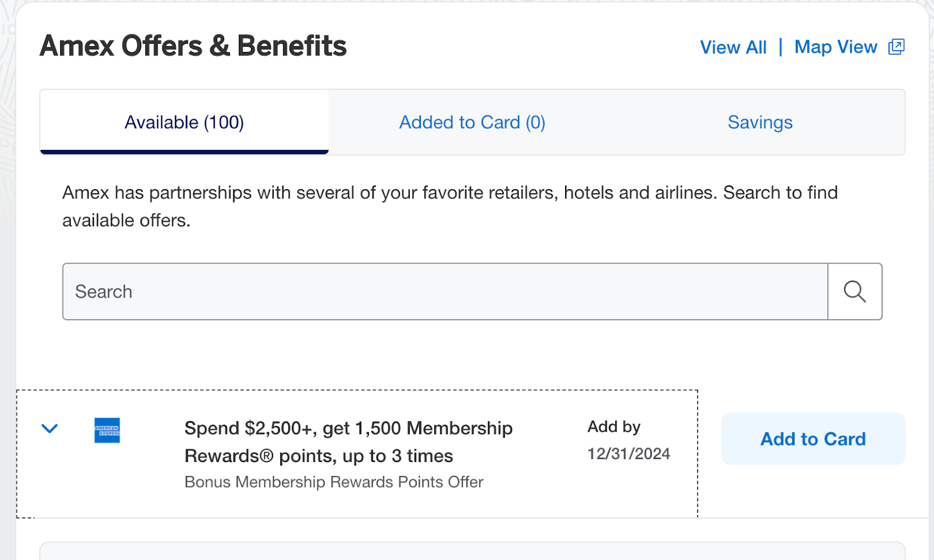Click the Amex search magnifying glass icon
Viewport: 934px width, 560px height.
coord(855,292)
